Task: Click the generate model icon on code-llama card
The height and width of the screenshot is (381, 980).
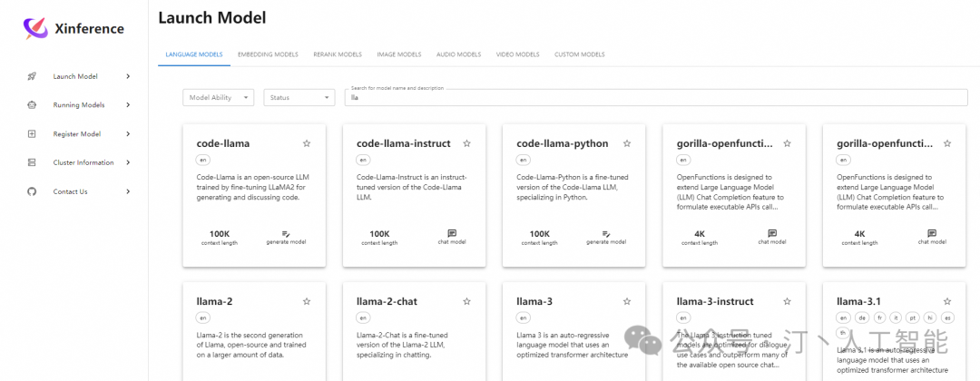Action: (286, 234)
